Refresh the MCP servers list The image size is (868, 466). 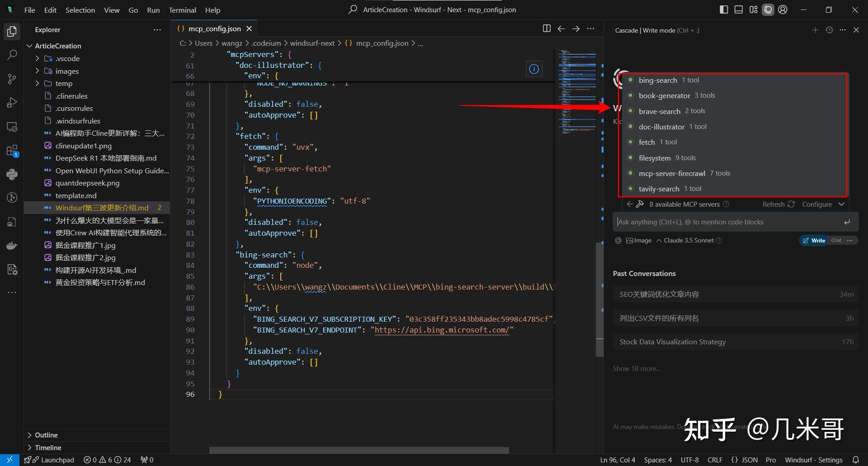coord(778,204)
